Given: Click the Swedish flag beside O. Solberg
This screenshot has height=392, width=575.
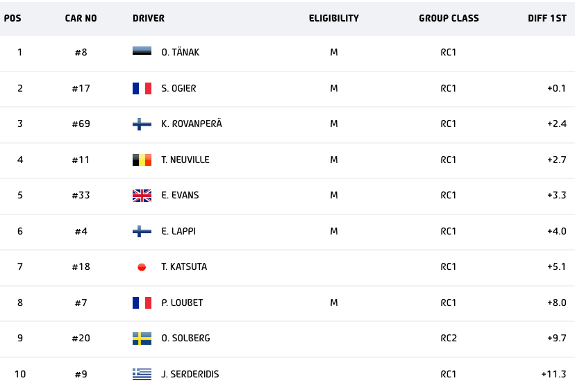Looking at the screenshot, I should 142,339.
